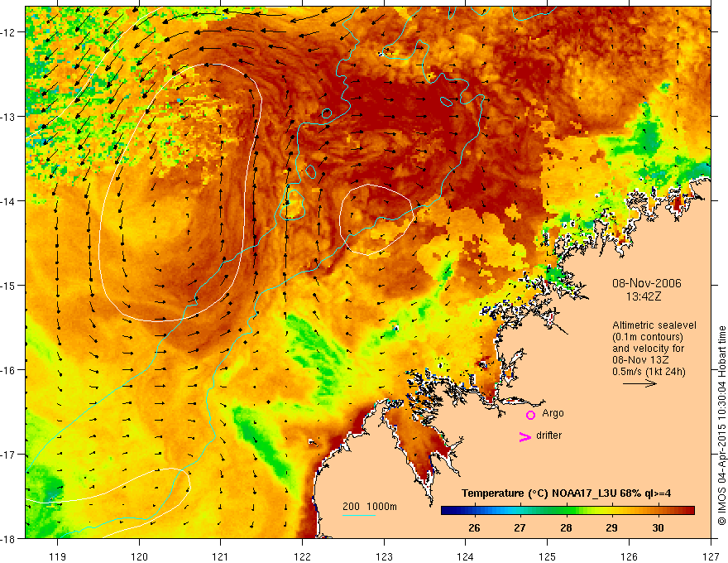Viewport: 728px width, 563px height.
Task: Click the 126 longitude axis label
Action: pyautogui.click(x=629, y=556)
